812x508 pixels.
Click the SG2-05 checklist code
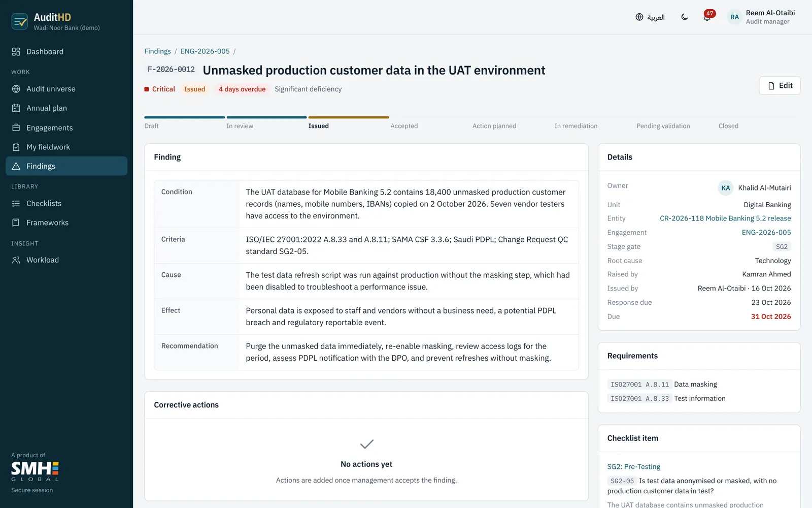coord(622,481)
